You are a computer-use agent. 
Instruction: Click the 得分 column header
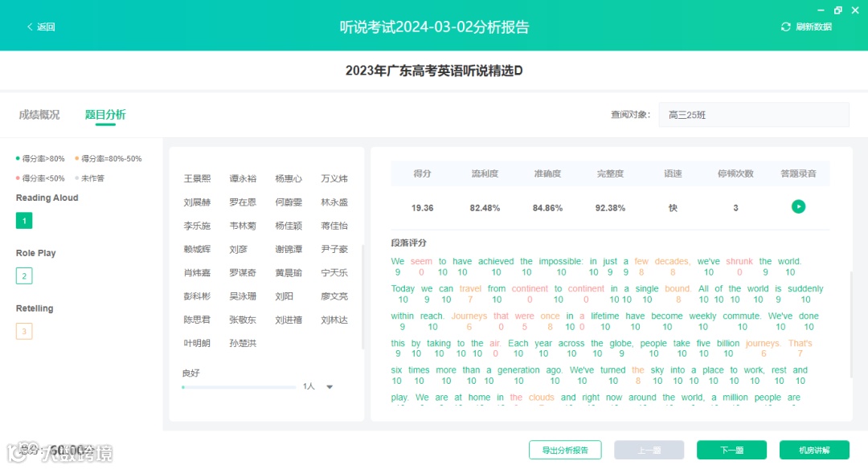pyautogui.click(x=422, y=173)
